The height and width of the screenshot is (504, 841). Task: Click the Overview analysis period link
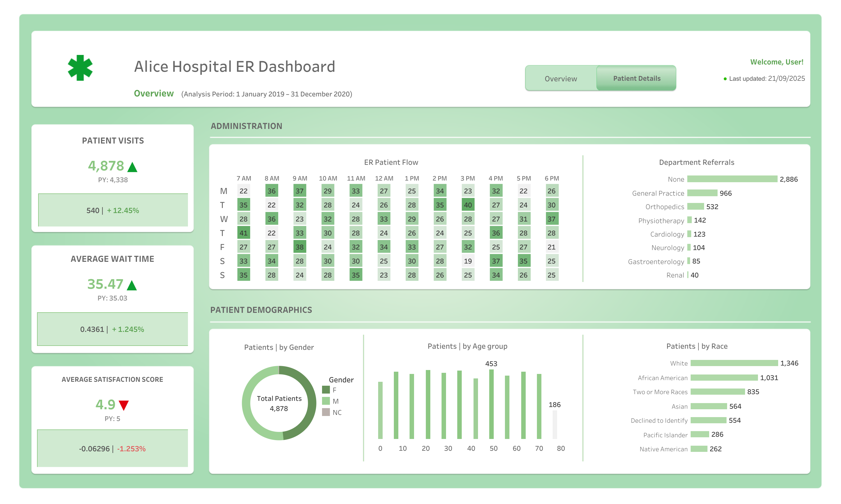point(154,93)
